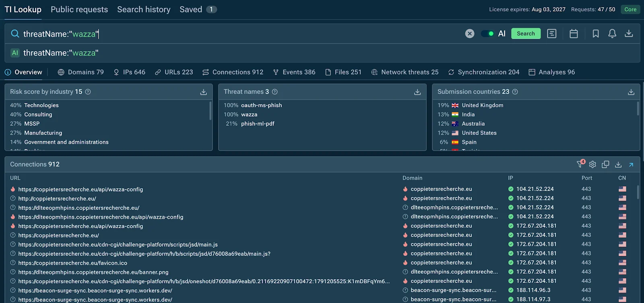644x303 pixels.
Task: Open the query builder list icon
Action: tap(552, 33)
